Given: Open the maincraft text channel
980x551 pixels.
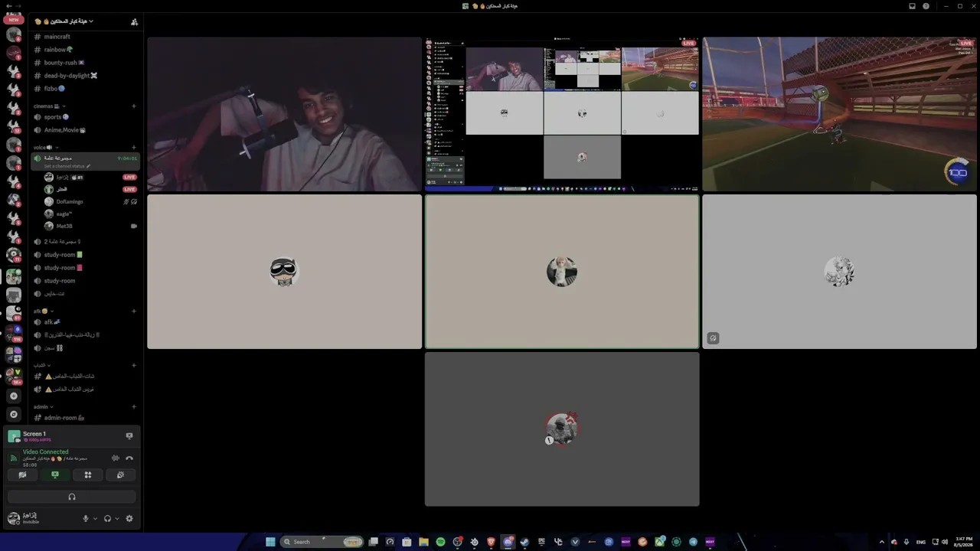Looking at the screenshot, I should click(x=84, y=37).
